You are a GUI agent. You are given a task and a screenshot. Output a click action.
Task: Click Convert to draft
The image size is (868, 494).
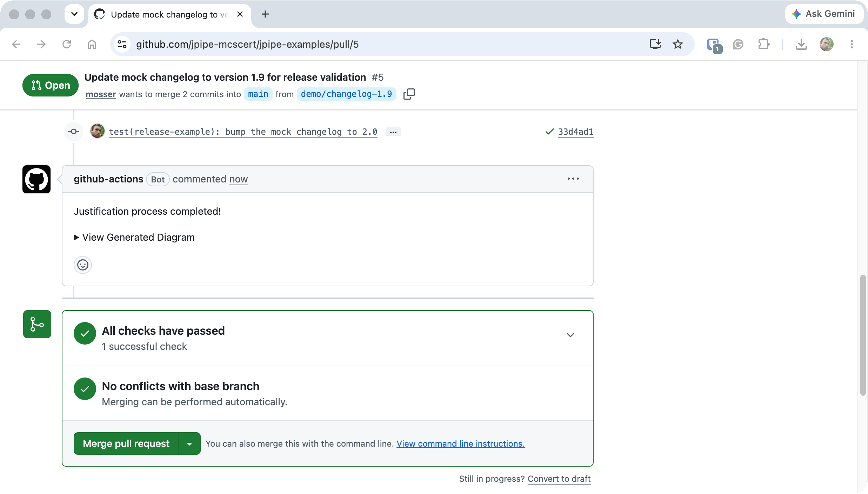click(559, 479)
